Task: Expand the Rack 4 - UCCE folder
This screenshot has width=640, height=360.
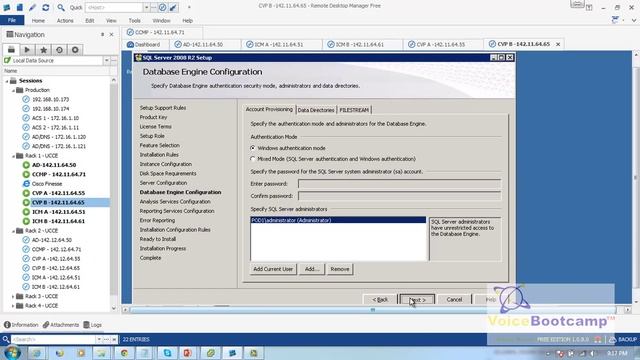Action: [13, 306]
